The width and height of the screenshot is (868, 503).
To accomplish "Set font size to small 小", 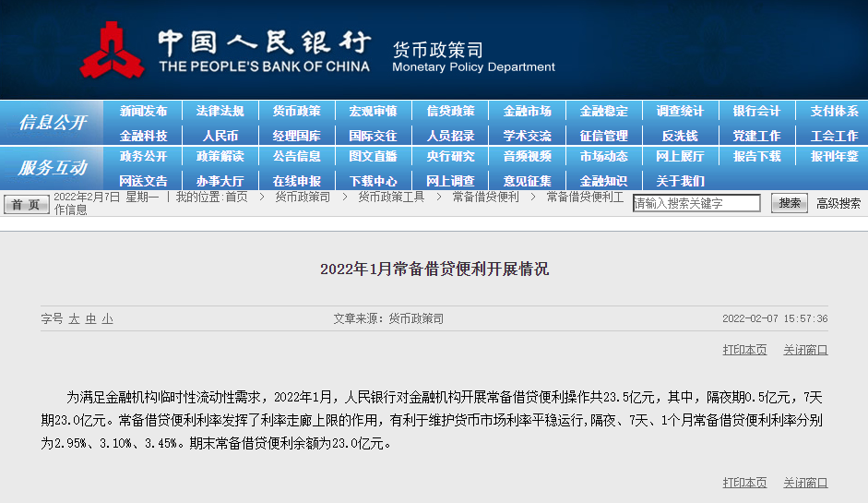I will coord(107,318).
